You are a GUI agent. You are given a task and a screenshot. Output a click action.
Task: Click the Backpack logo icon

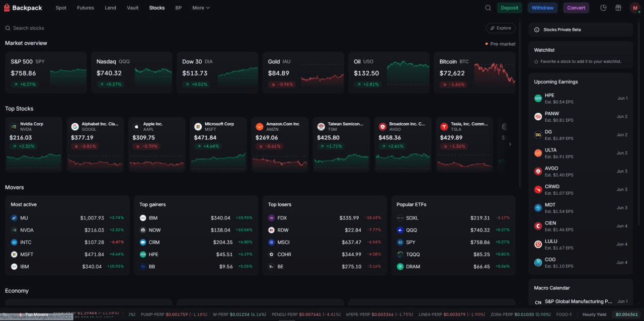(x=7, y=8)
